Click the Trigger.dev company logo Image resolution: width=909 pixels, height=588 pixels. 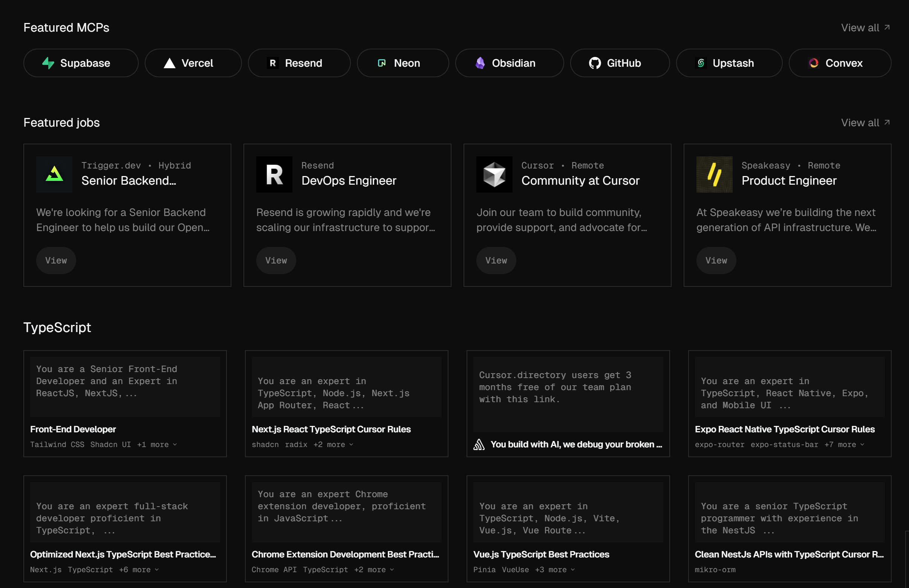coord(54,175)
